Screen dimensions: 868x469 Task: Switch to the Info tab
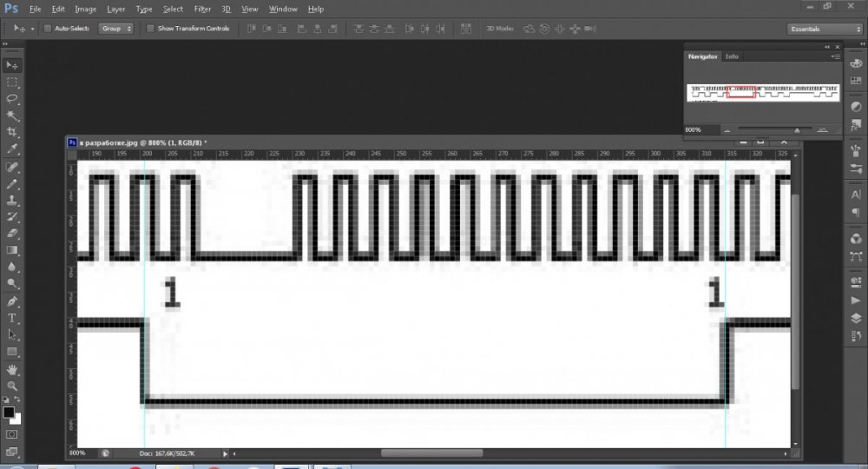pyautogui.click(x=732, y=56)
